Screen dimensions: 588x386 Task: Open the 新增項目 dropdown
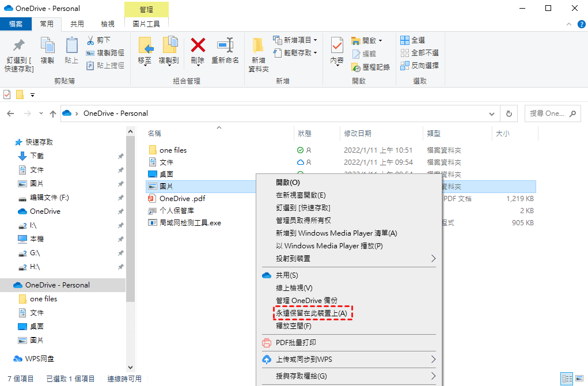click(295, 40)
